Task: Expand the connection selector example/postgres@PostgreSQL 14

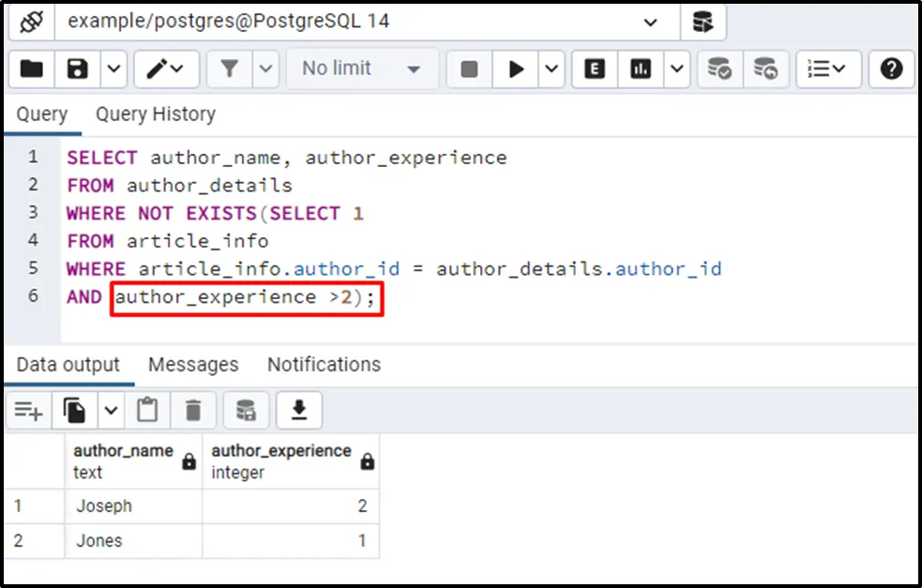Action: tap(649, 22)
